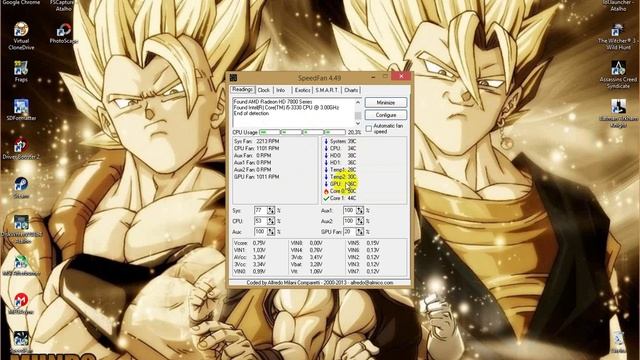Click the flame icon beside Core 0
This screenshot has height=360, width=640.
[326, 191]
